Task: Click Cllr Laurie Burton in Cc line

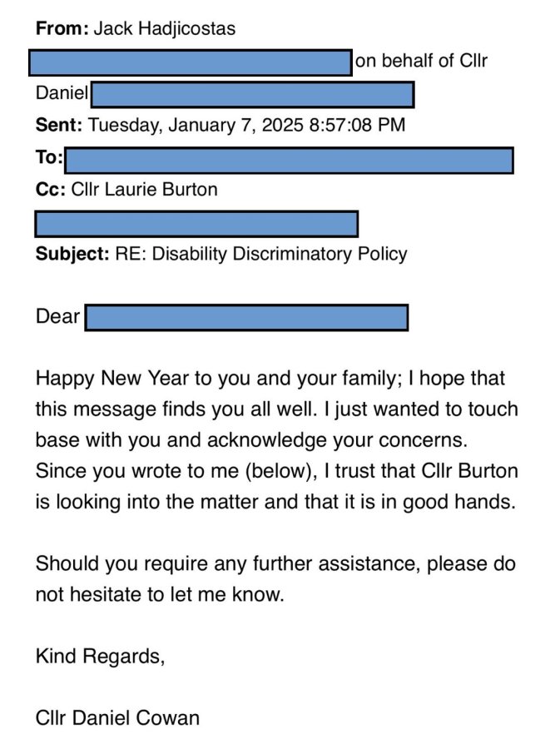Action: pyautogui.click(x=144, y=189)
